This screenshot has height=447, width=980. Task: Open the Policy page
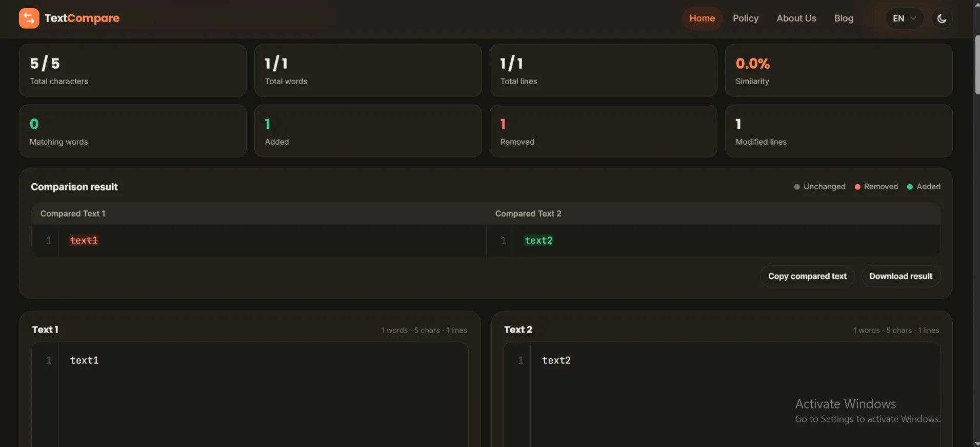coord(745,18)
